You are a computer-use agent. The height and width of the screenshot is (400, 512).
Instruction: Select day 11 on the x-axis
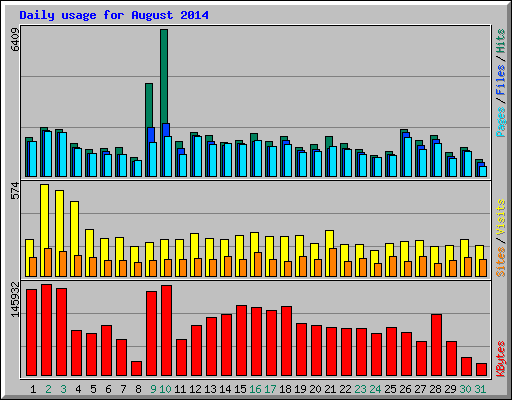pyautogui.click(x=180, y=389)
